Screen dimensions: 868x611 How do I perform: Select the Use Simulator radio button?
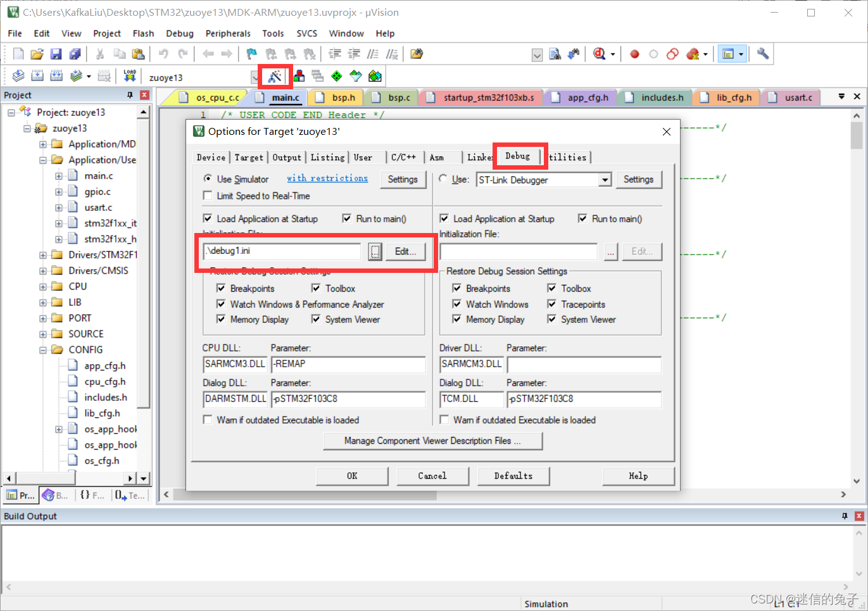click(208, 179)
